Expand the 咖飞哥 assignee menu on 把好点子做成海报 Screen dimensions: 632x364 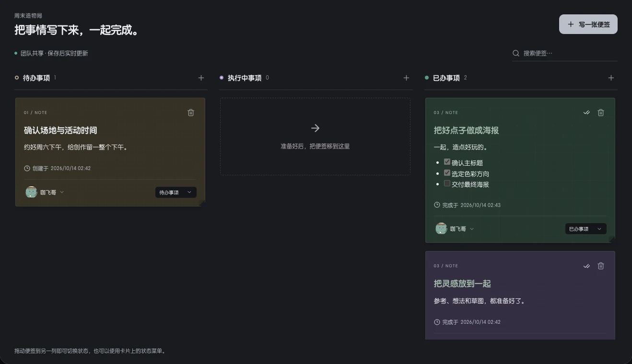[x=455, y=228]
